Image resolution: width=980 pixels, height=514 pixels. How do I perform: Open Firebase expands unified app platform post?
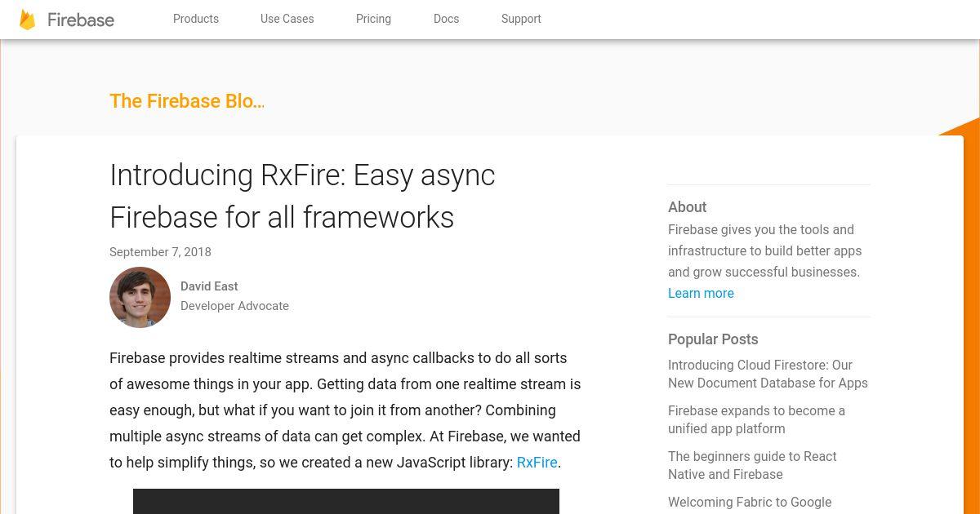[756, 419]
